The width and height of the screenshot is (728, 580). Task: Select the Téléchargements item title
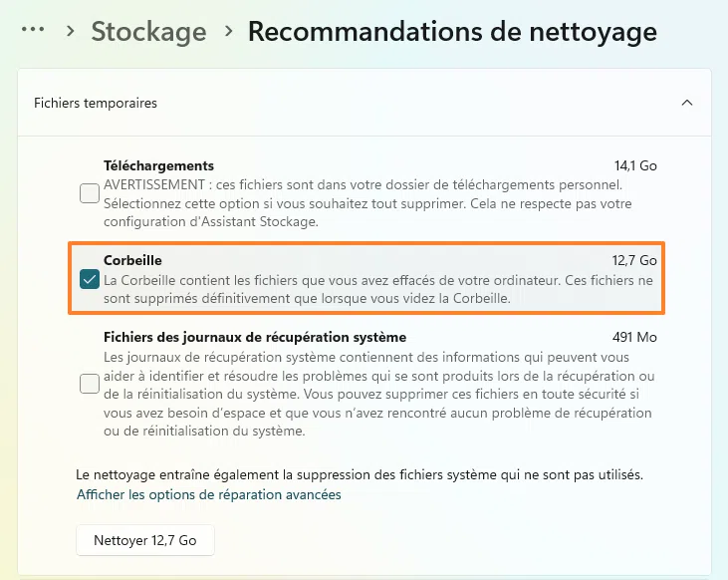coord(158,165)
